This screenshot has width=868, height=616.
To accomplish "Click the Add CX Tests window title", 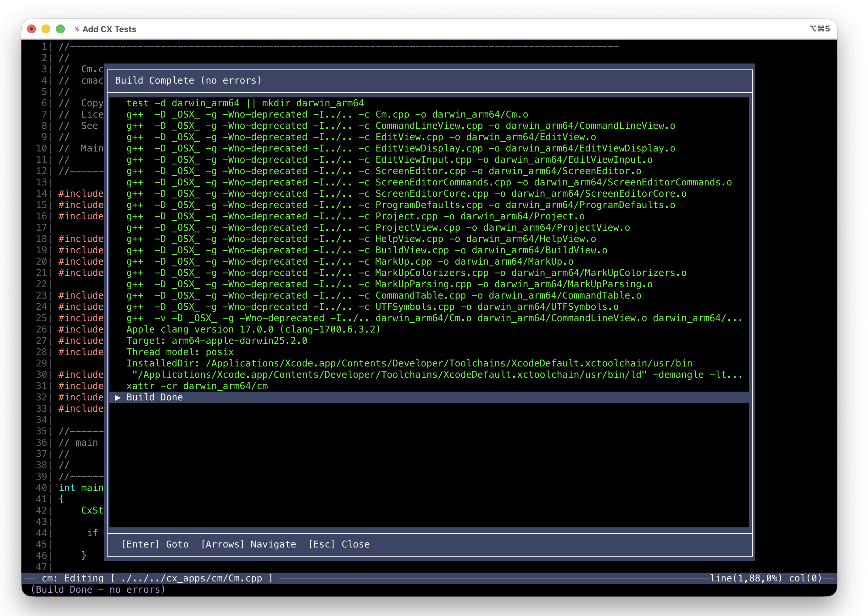I will coord(109,29).
